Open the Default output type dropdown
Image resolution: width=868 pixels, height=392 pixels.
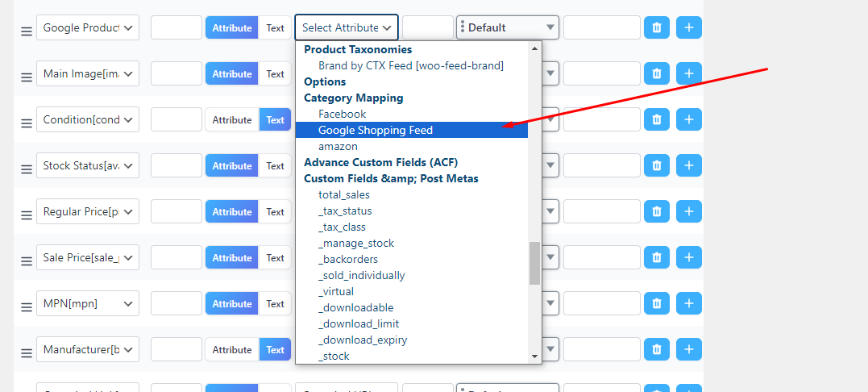[508, 27]
